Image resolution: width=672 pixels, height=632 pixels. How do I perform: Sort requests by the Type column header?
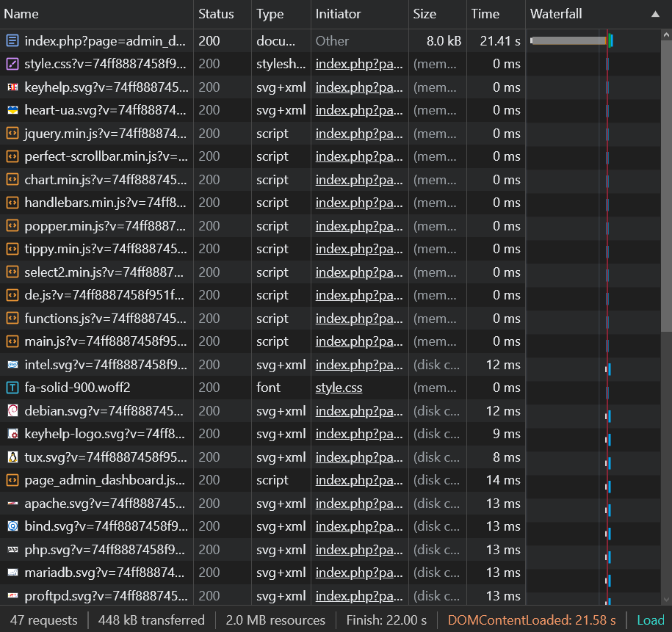click(270, 14)
